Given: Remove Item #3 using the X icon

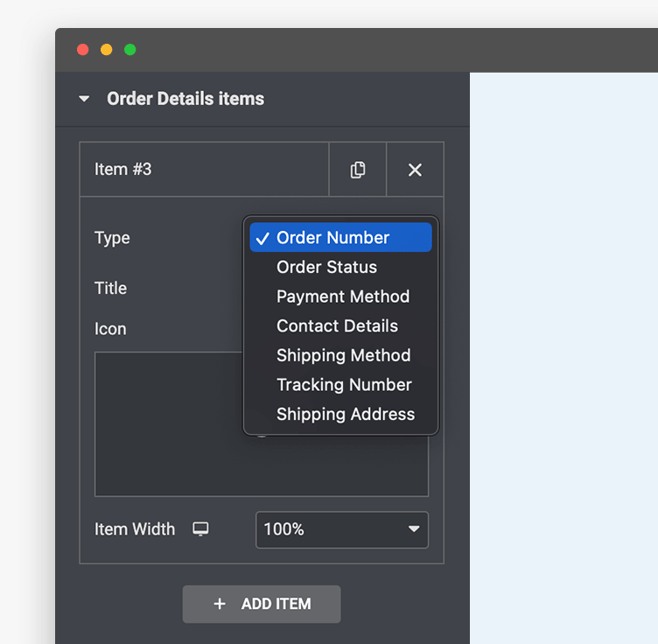Looking at the screenshot, I should 415,170.
